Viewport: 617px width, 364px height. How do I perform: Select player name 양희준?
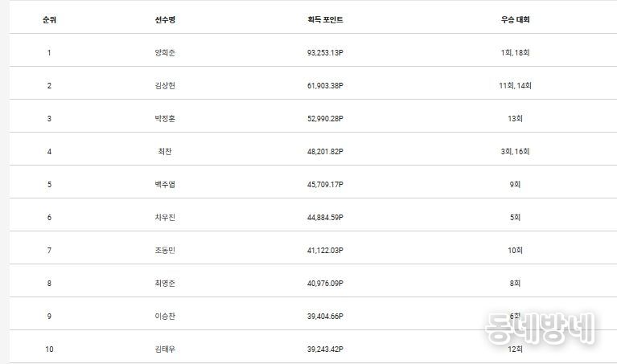(165, 53)
